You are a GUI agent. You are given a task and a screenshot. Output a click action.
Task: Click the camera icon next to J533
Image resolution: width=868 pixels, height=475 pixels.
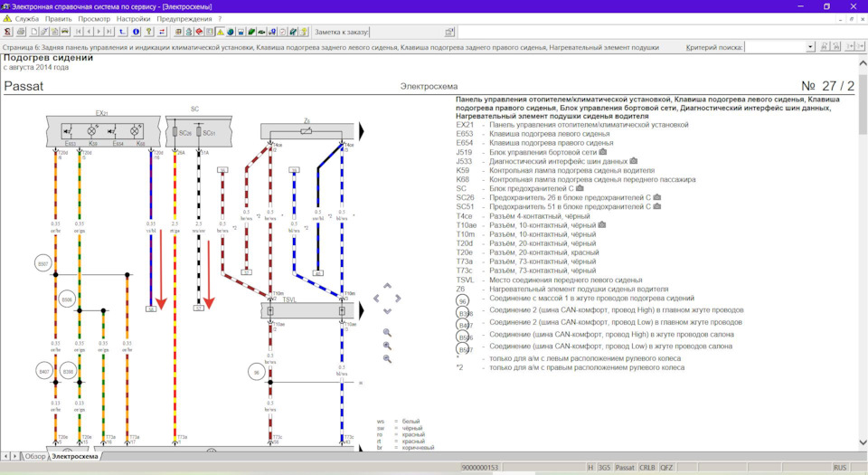633,161
